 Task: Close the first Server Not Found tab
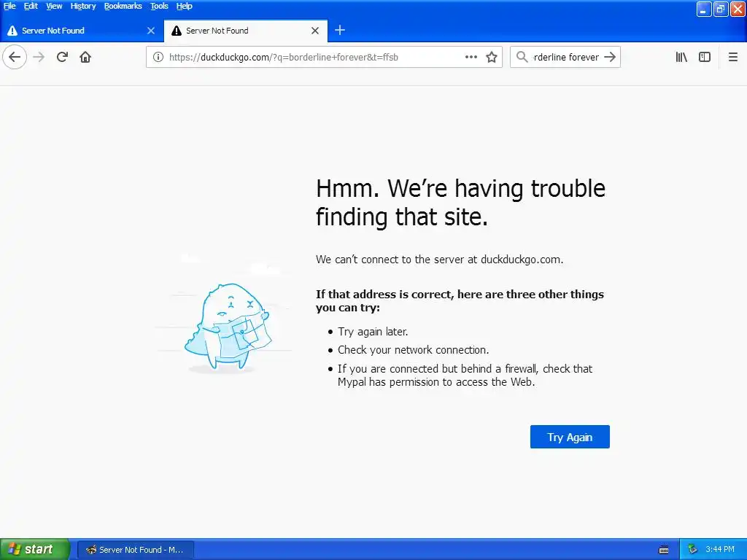tap(151, 31)
